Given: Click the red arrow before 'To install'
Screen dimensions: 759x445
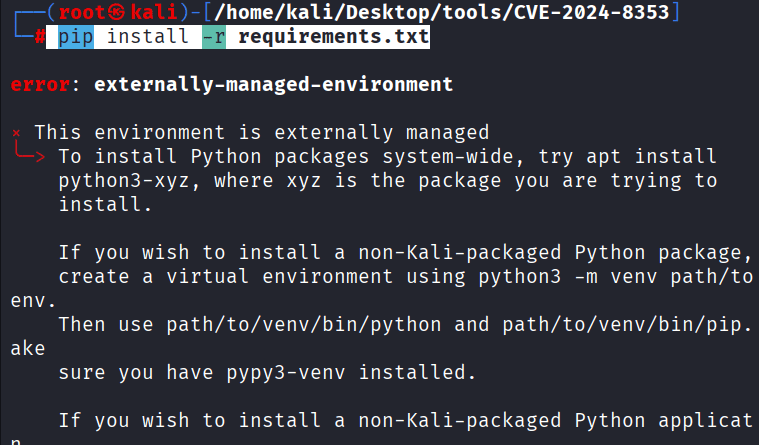Looking at the screenshot, I should point(31,155).
